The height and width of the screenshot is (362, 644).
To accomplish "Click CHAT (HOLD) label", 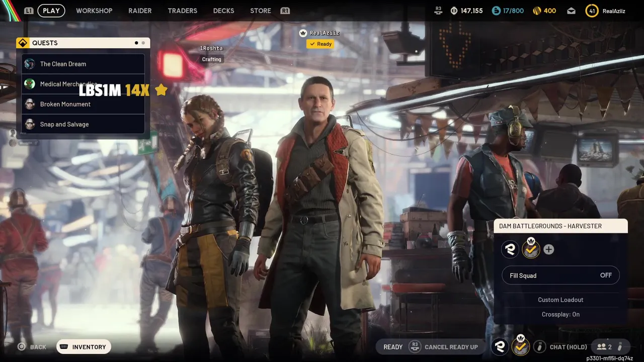I will click(569, 347).
